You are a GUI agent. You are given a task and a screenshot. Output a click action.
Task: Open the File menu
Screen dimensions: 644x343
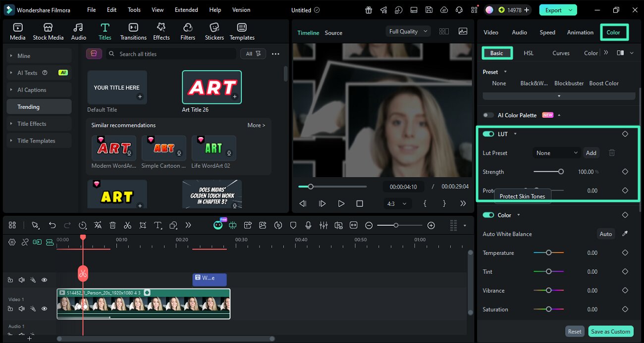92,10
